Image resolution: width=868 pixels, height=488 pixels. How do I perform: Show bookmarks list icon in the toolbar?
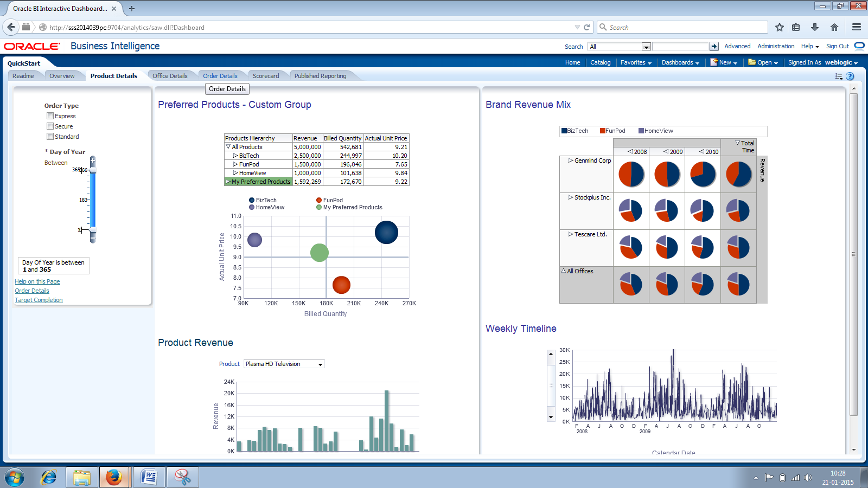click(796, 27)
